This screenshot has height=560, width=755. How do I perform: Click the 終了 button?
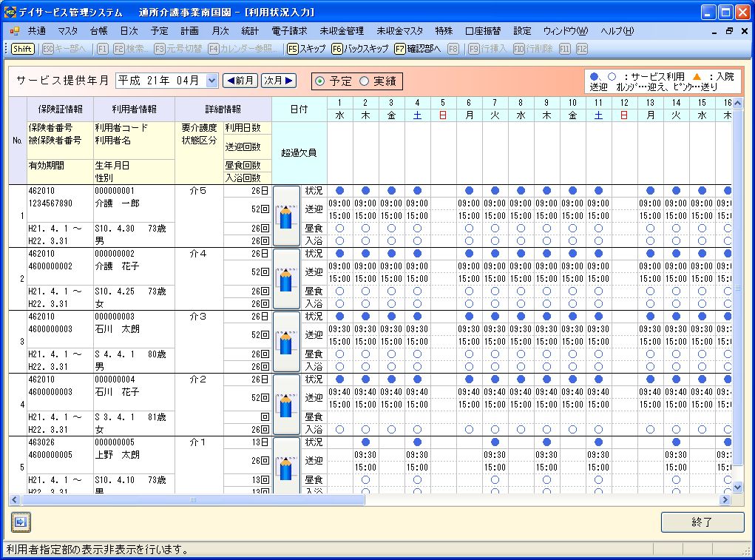[x=702, y=522]
